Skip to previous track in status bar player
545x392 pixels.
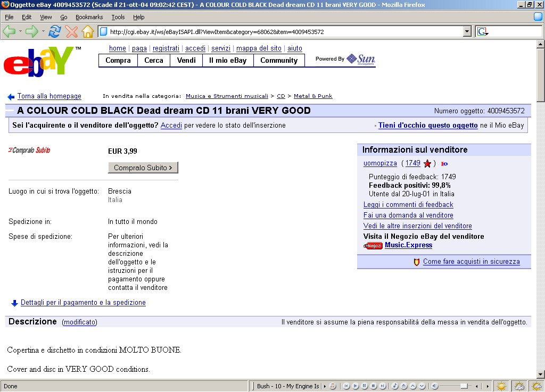pos(346,386)
